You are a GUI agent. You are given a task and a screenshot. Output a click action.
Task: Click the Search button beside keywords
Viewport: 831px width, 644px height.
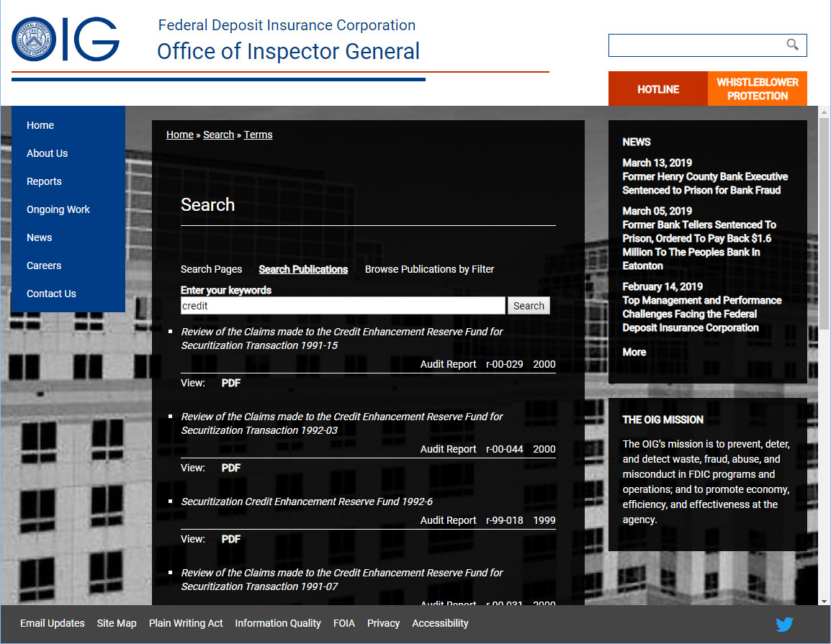pyautogui.click(x=529, y=306)
